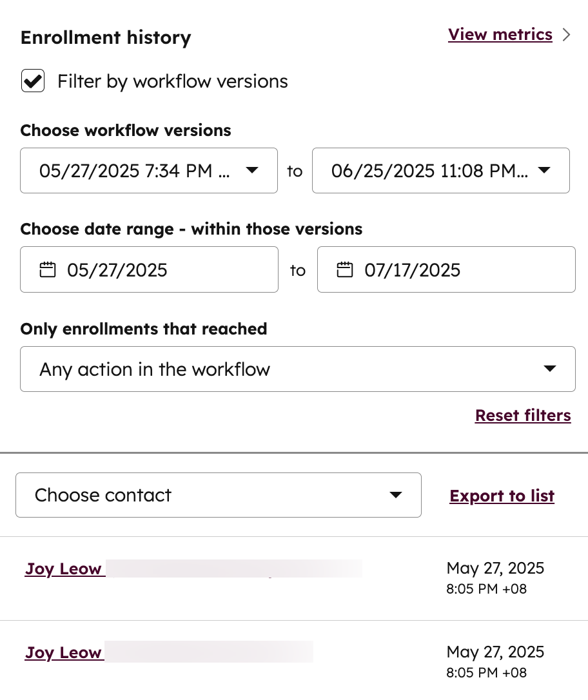Expand the 06/25/2025 11:08 PM version dropdown
This screenshot has width=588, height=700.
441,170
